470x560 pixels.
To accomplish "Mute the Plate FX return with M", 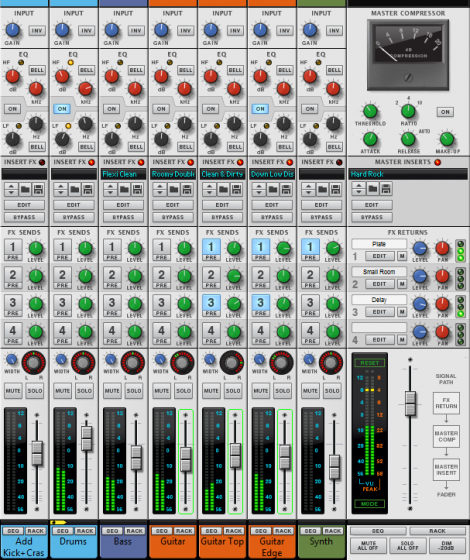I will click(402, 256).
